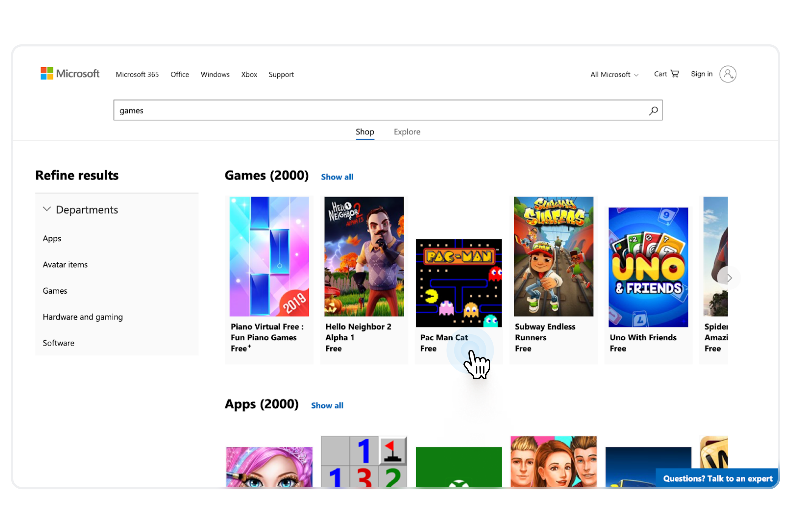Image resolution: width=791 pixels, height=532 pixels.
Task: Open Uno With Friends title text
Action: [643, 338]
